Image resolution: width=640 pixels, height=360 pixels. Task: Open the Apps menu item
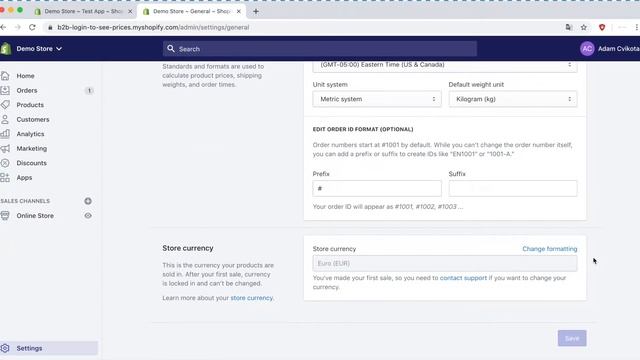(24, 178)
